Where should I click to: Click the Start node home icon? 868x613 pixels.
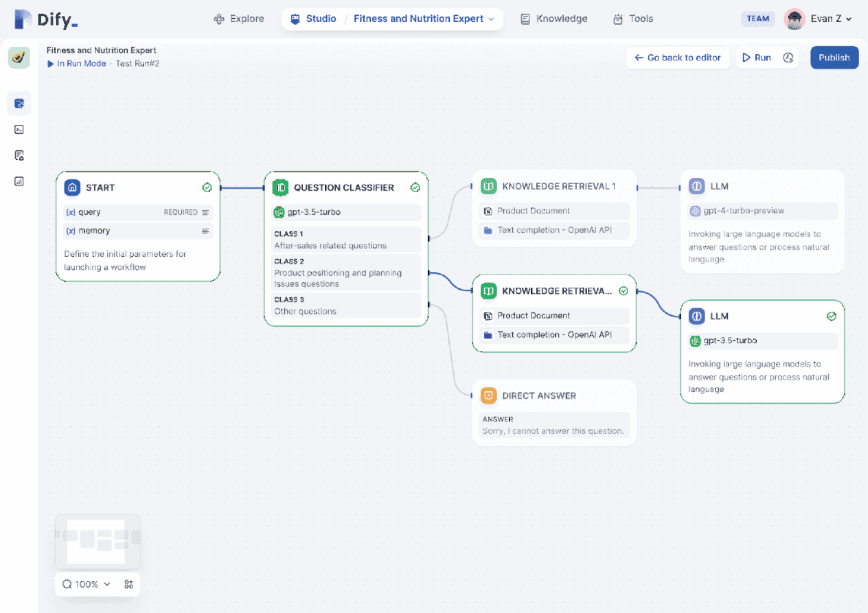coord(72,188)
